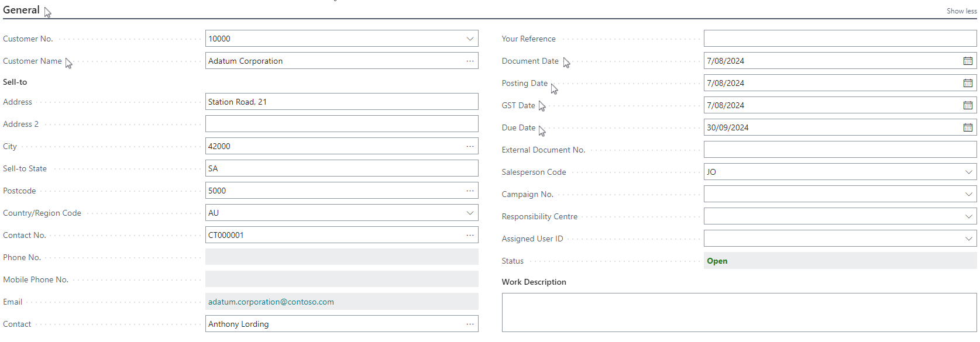Collapse the General section header
Image resolution: width=980 pixels, height=342 pixels.
coord(21,10)
